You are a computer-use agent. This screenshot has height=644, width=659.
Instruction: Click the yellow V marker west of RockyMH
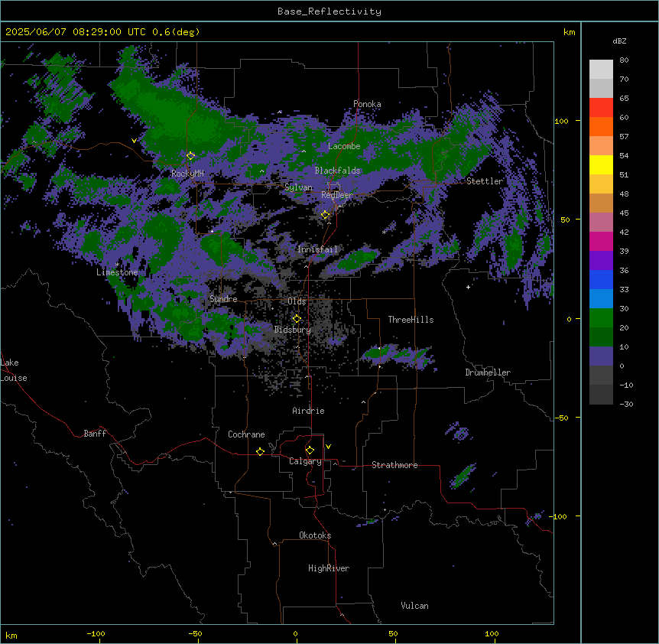(134, 141)
